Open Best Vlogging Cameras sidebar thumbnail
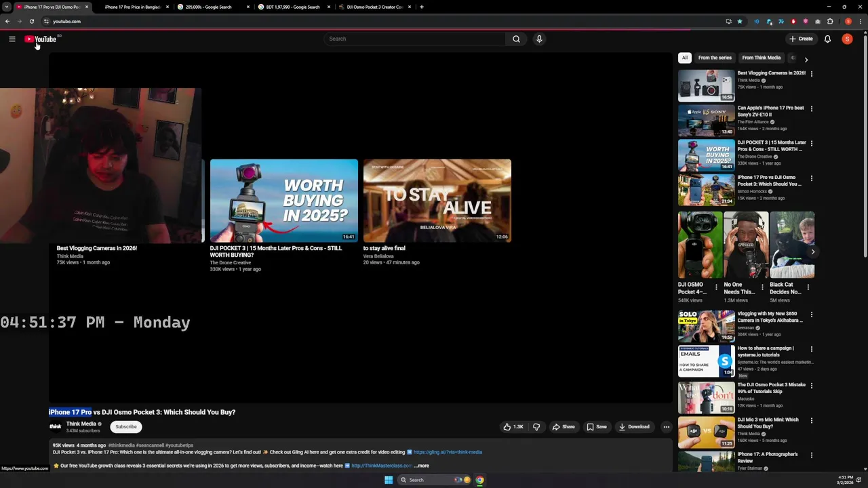Viewport: 868px width, 488px height. 706,85
